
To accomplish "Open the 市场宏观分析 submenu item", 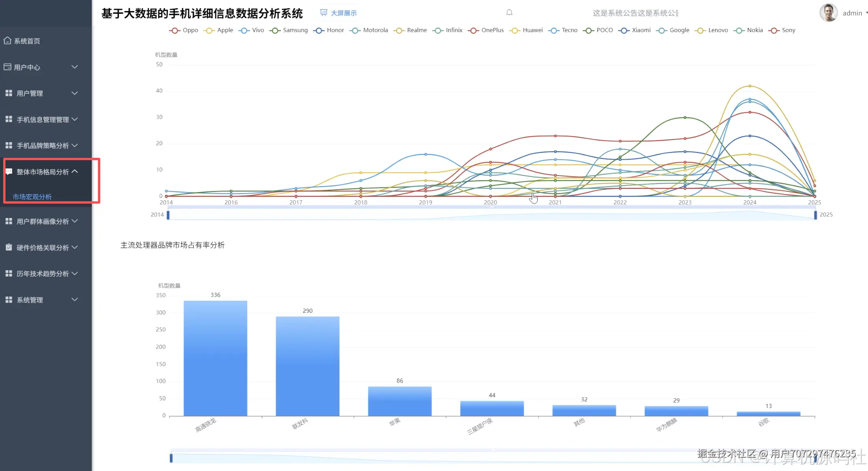I will (32, 197).
